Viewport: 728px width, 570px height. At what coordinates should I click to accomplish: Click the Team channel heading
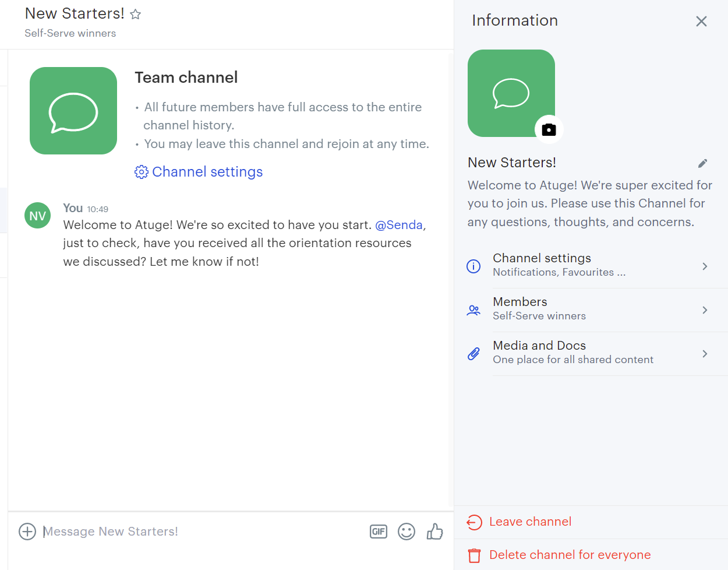[x=186, y=78]
